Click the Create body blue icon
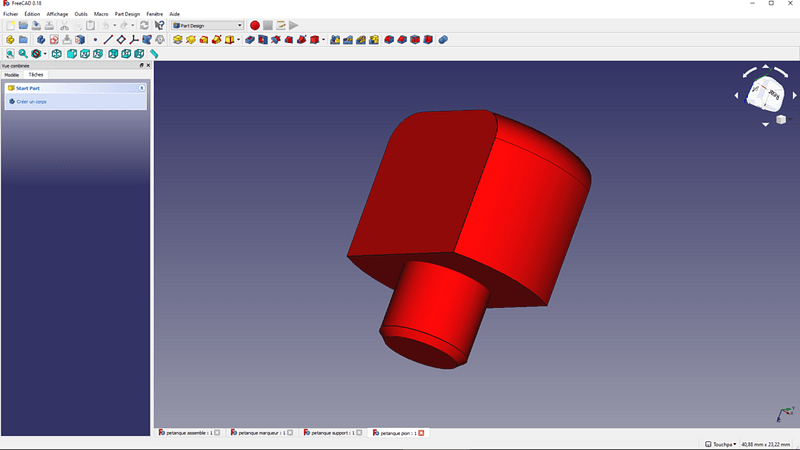The height and width of the screenshot is (450, 800). [x=41, y=40]
